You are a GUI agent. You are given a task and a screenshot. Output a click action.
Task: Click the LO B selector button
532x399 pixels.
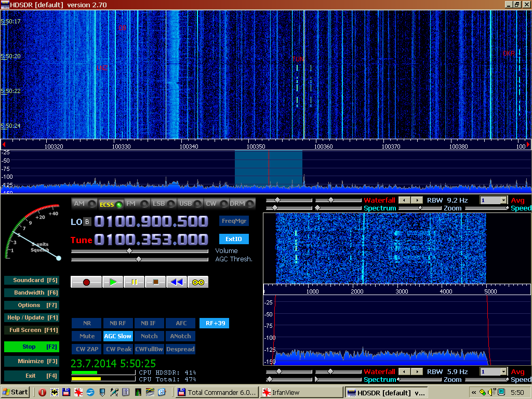click(x=87, y=222)
